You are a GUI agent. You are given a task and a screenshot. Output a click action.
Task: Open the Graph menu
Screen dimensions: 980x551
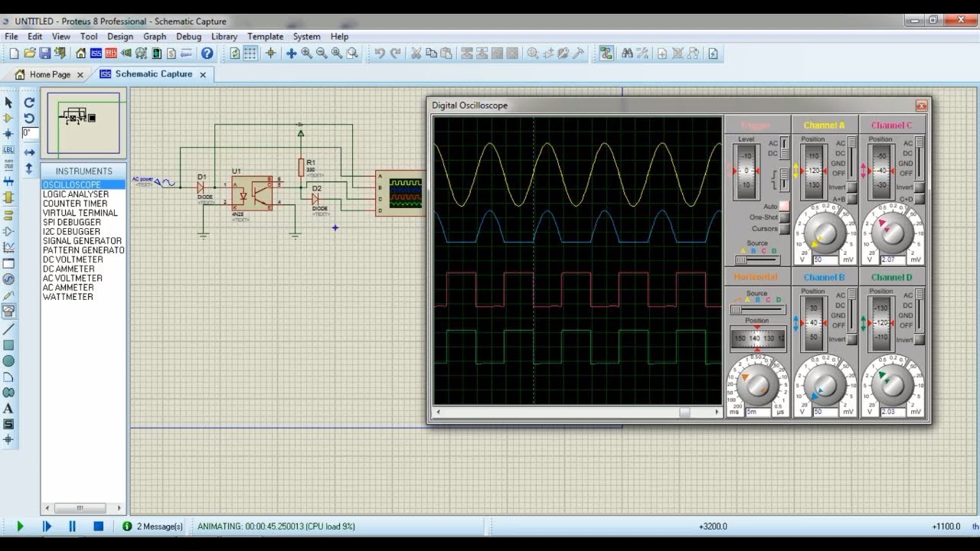coord(155,36)
